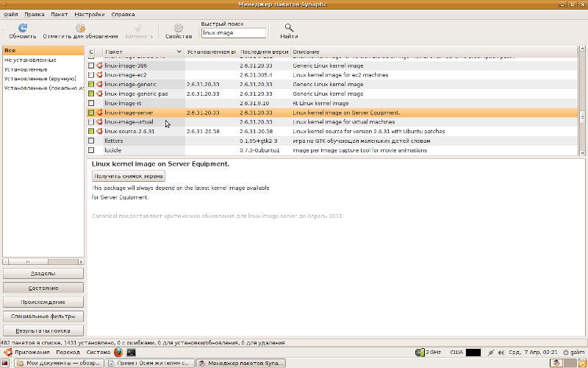Open the Правка menu

[x=35, y=14]
